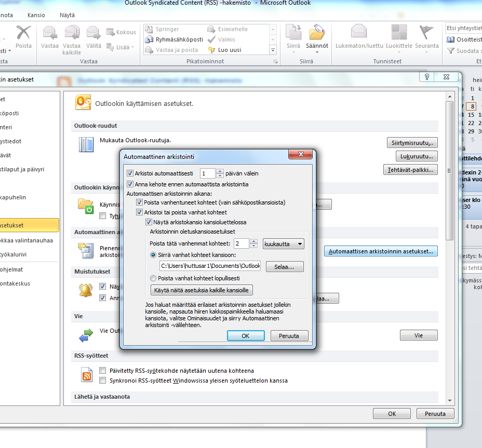The height and width of the screenshot is (448, 482).
Task: Click the archive folder path field
Action: pyautogui.click(x=210, y=266)
